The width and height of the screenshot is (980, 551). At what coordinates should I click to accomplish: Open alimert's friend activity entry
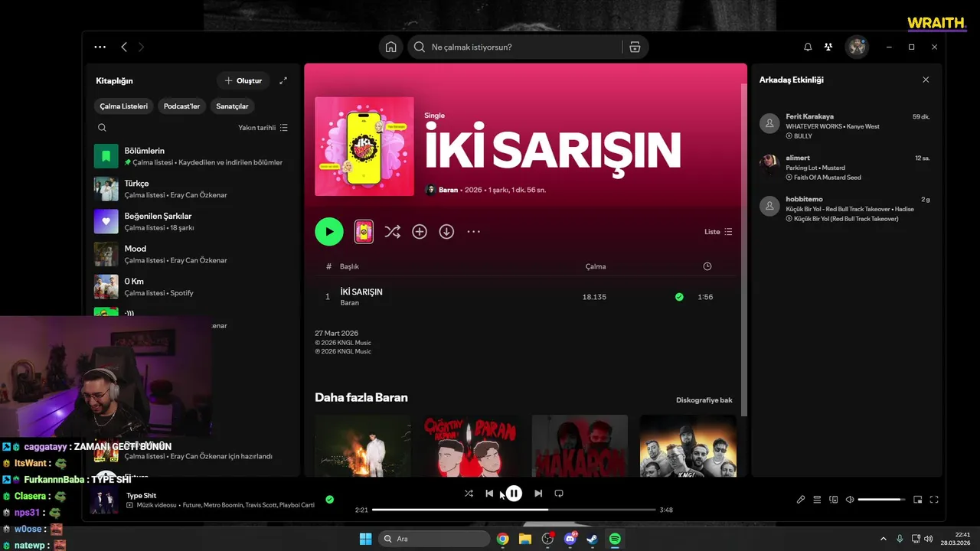click(x=845, y=168)
